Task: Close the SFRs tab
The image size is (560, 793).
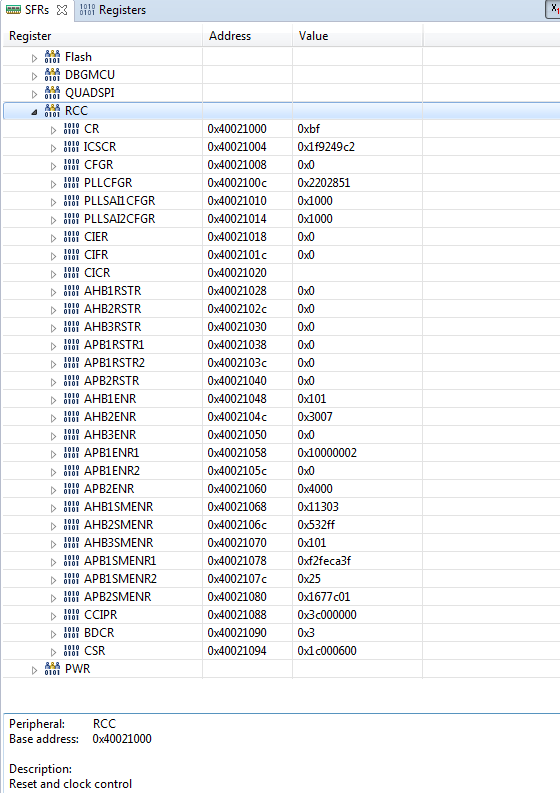Action: pos(62,10)
